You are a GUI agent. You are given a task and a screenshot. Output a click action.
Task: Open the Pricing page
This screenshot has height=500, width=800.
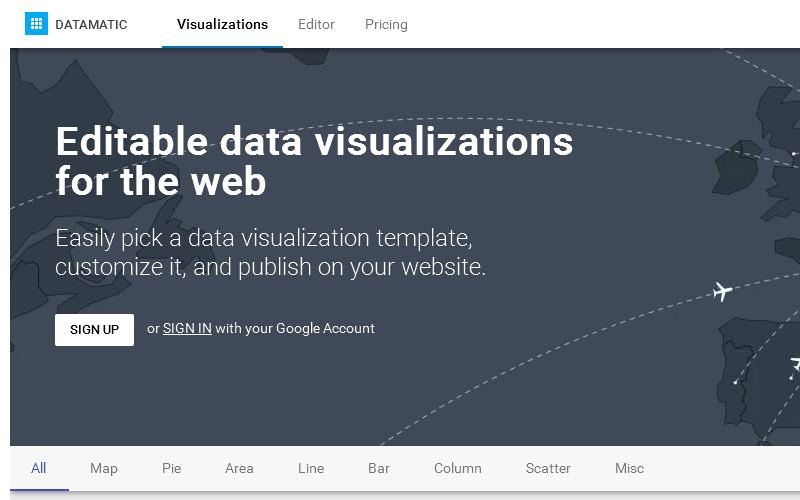pos(386,24)
